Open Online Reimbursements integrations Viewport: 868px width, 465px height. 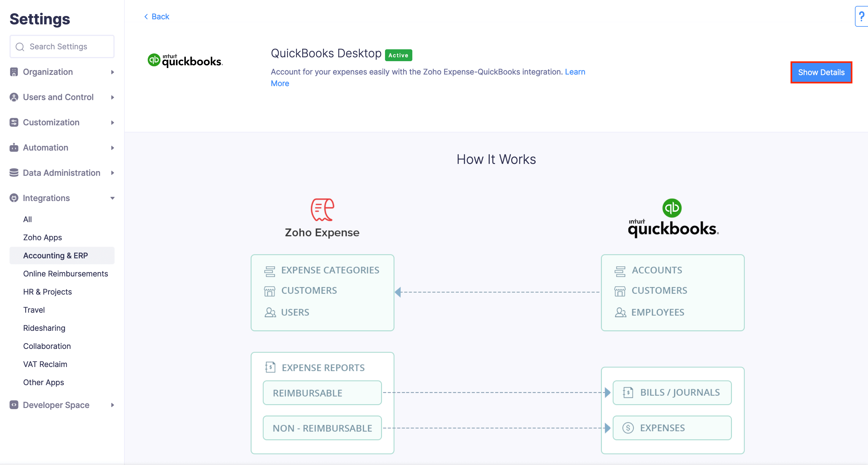coord(65,273)
